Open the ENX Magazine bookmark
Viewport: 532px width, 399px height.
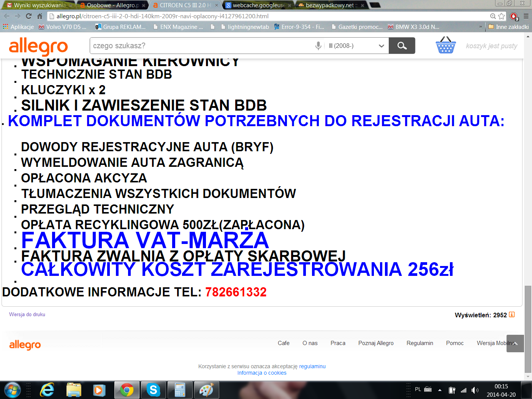click(178, 27)
